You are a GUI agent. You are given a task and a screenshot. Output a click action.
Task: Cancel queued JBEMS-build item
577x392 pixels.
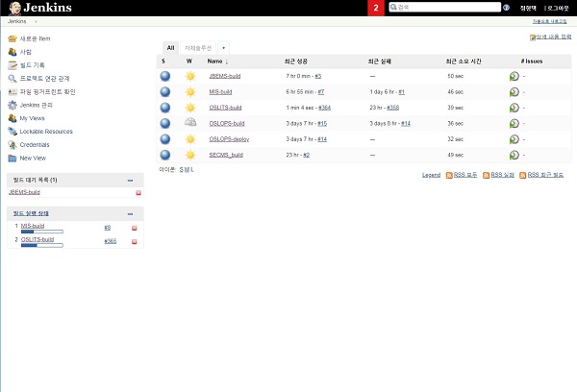138,193
